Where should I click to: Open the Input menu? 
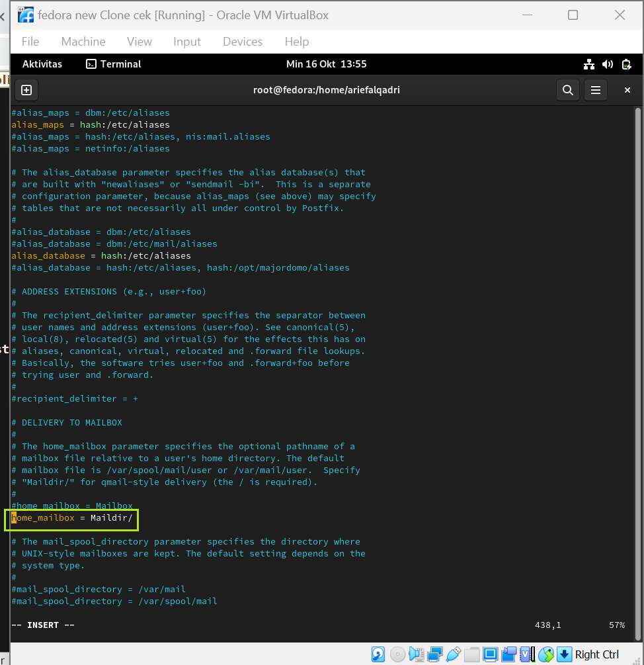187,42
